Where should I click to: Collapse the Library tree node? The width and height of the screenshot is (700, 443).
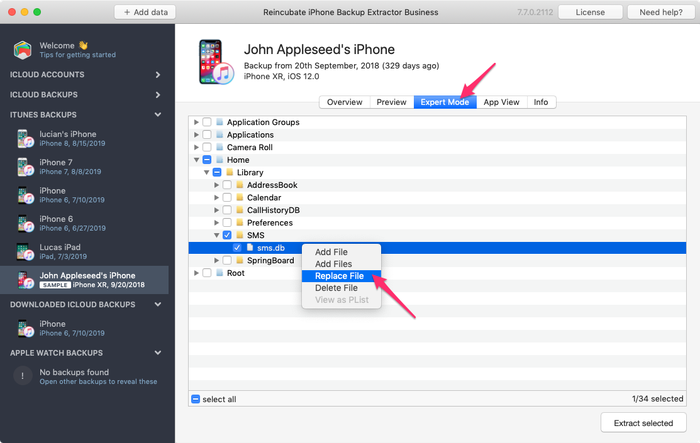pos(206,172)
